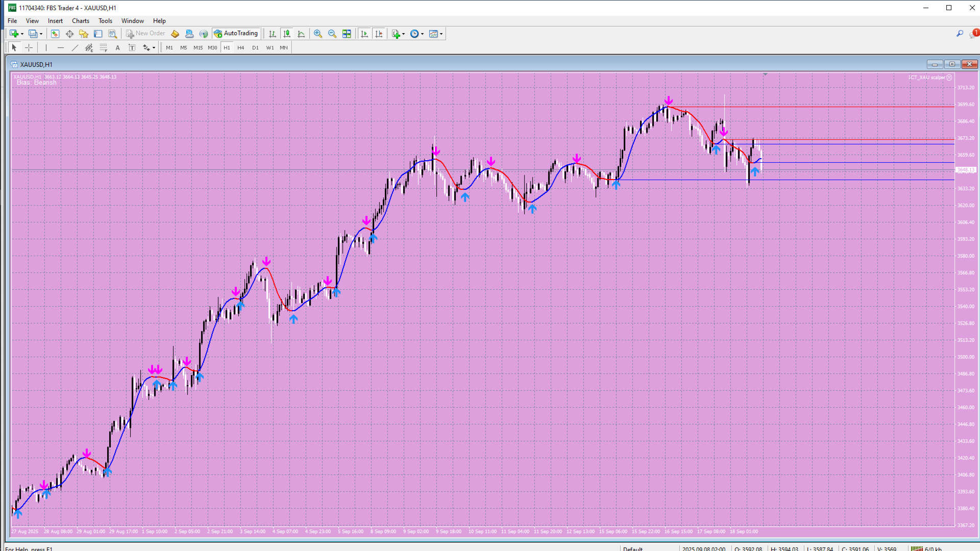Select the Equidistant Channel tool
980x551 pixels.
coord(89,47)
